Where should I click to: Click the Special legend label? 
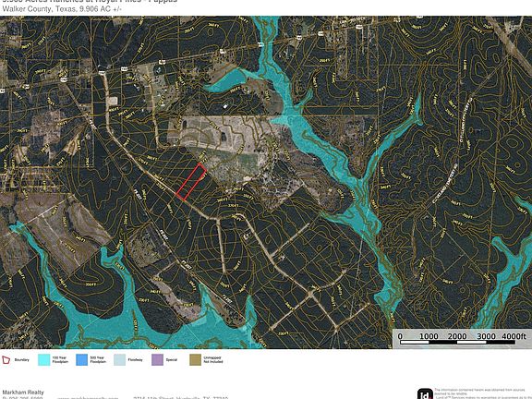point(172,360)
